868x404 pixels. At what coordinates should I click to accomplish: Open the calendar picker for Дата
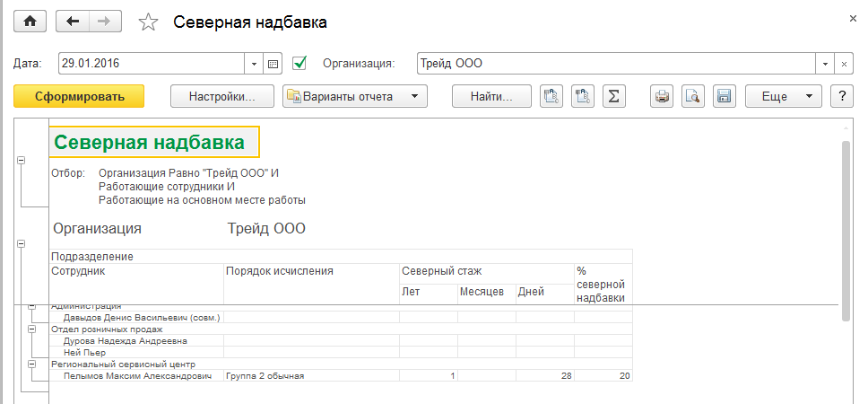[x=273, y=64]
